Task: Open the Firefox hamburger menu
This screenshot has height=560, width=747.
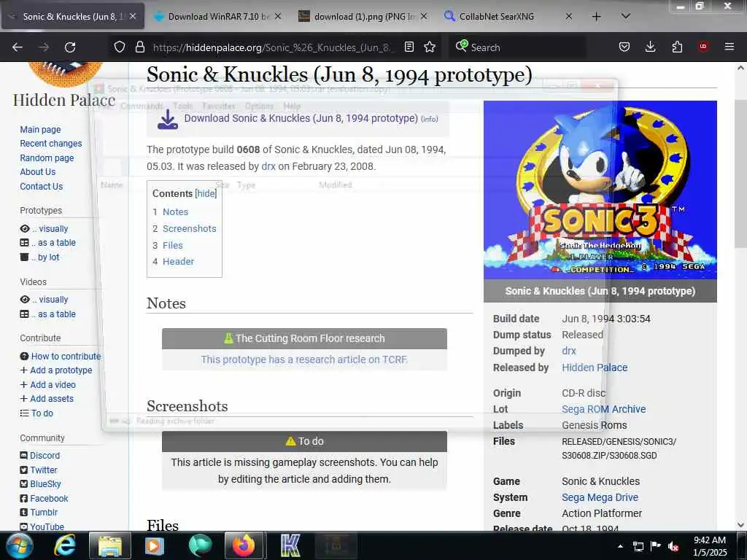Action: (729, 47)
